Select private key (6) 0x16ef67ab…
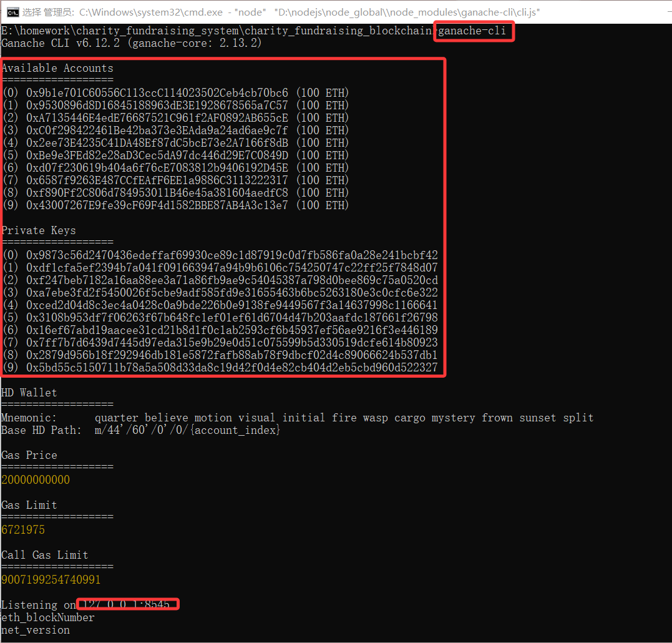The image size is (672, 643). click(x=232, y=330)
